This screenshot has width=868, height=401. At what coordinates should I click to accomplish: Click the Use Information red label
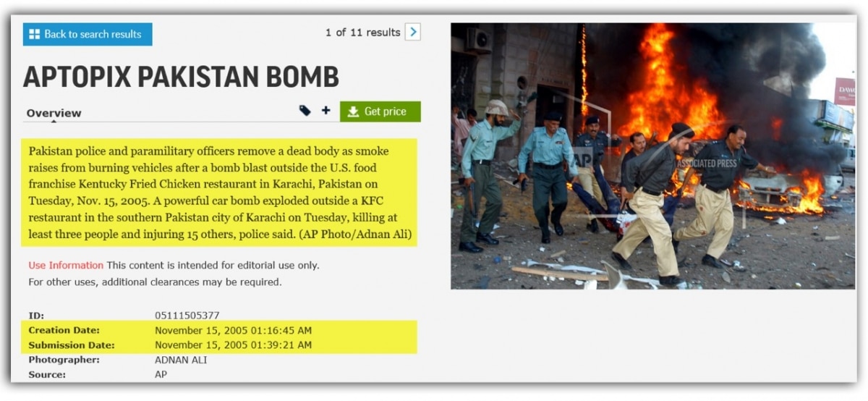(x=66, y=265)
